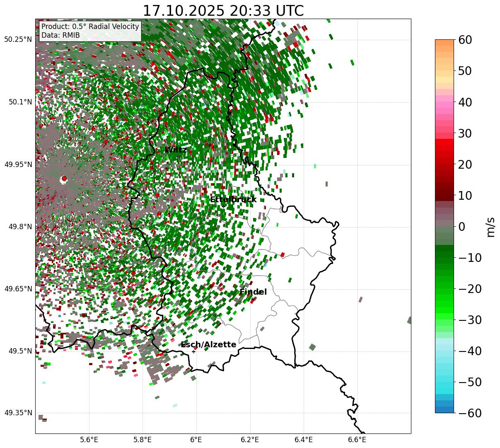Click the Esch/Alzette location cross marker
The height and width of the screenshot is (448, 500).
tap(193, 351)
